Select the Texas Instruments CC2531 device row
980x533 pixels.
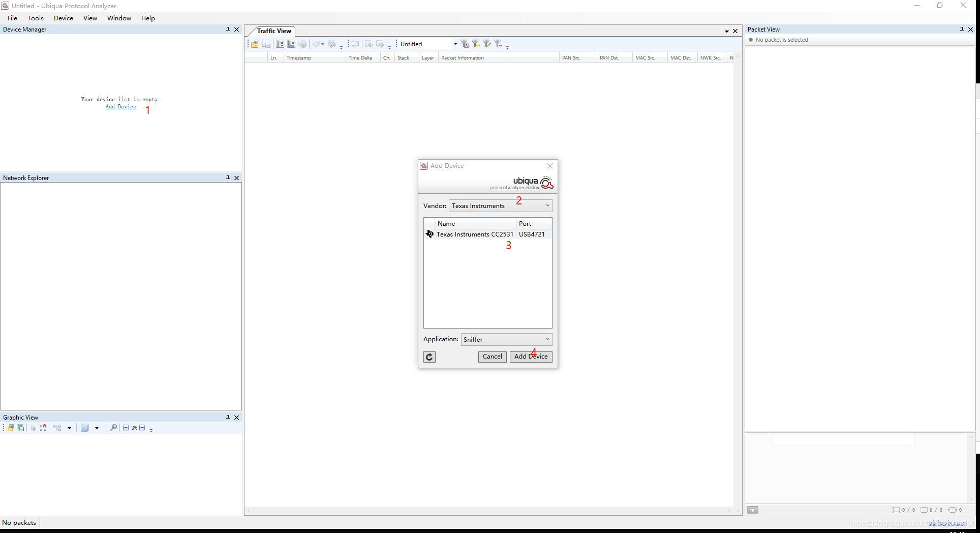click(488, 234)
